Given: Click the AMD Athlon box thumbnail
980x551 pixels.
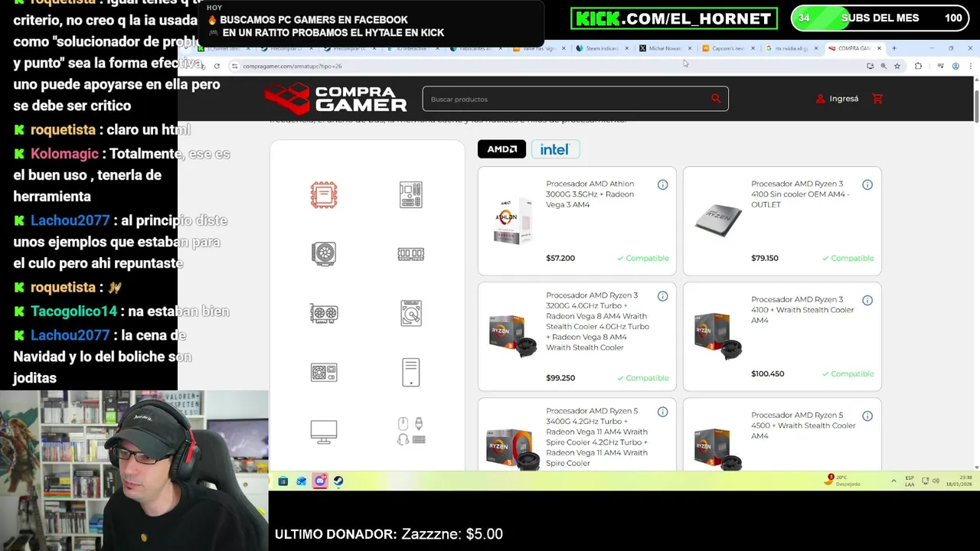Looking at the screenshot, I should coord(513,220).
